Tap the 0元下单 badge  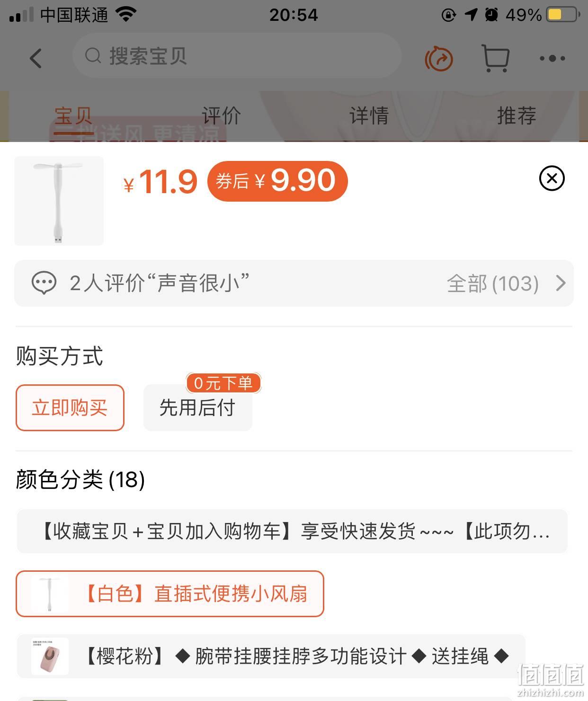(223, 383)
